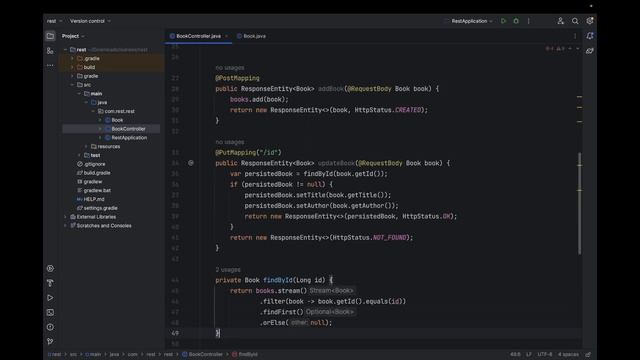Collapse the src folder
Screen dimensions: 640x360
pos(73,85)
